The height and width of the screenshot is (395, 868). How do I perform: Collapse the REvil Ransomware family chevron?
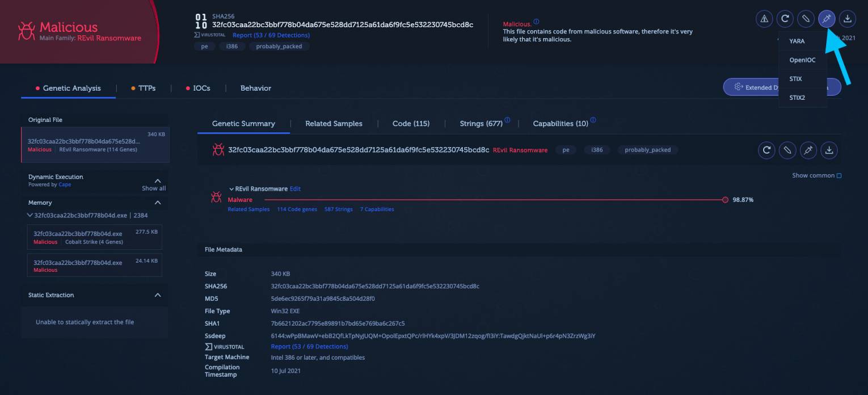coord(231,189)
